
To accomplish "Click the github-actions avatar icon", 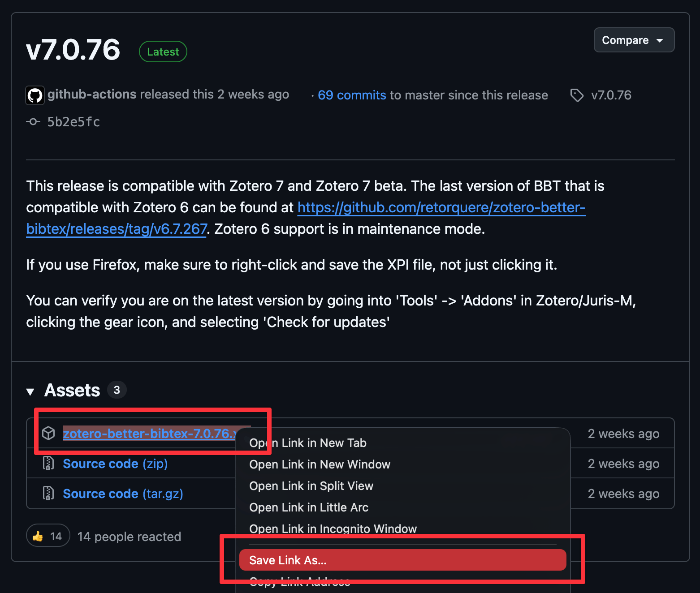I will [x=35, y=95].
